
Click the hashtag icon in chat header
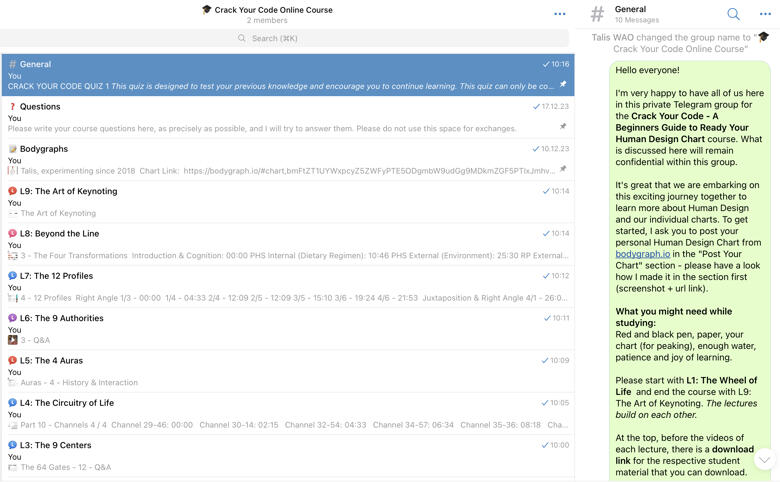597,14
